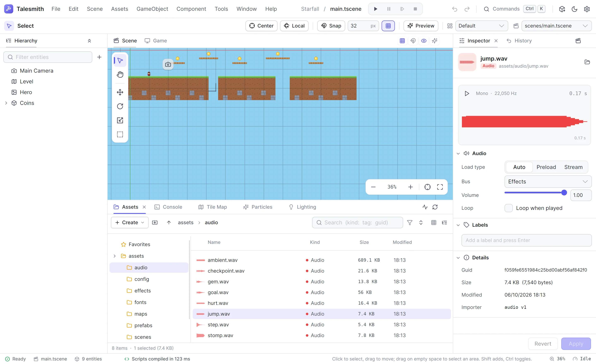Add a new entity with plus icon
Screen dimensions: 596x364
(99, 57)
